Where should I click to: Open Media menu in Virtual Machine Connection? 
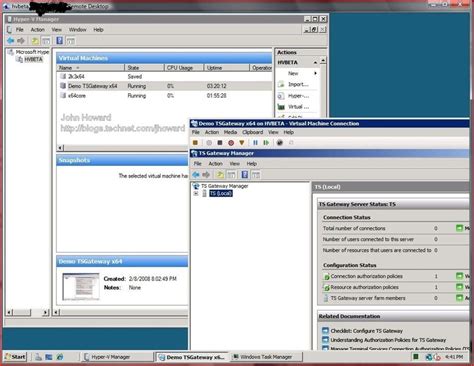point(230,132)
